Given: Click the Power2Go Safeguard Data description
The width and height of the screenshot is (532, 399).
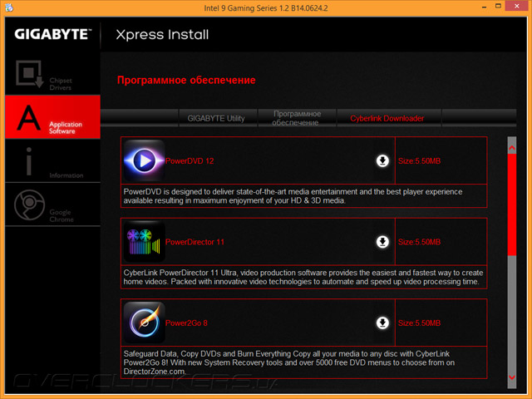Looking at the screenshot, I should (x=289, y=362).
